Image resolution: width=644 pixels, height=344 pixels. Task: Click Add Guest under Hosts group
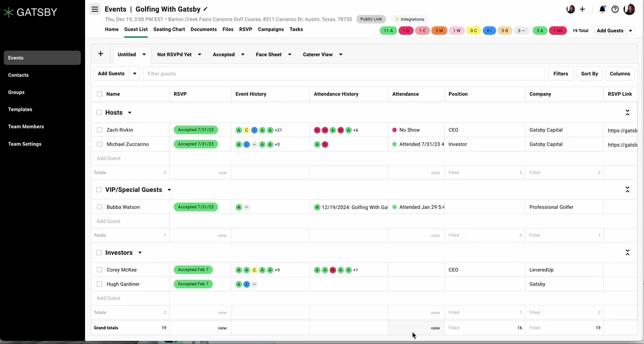point(109,158)
